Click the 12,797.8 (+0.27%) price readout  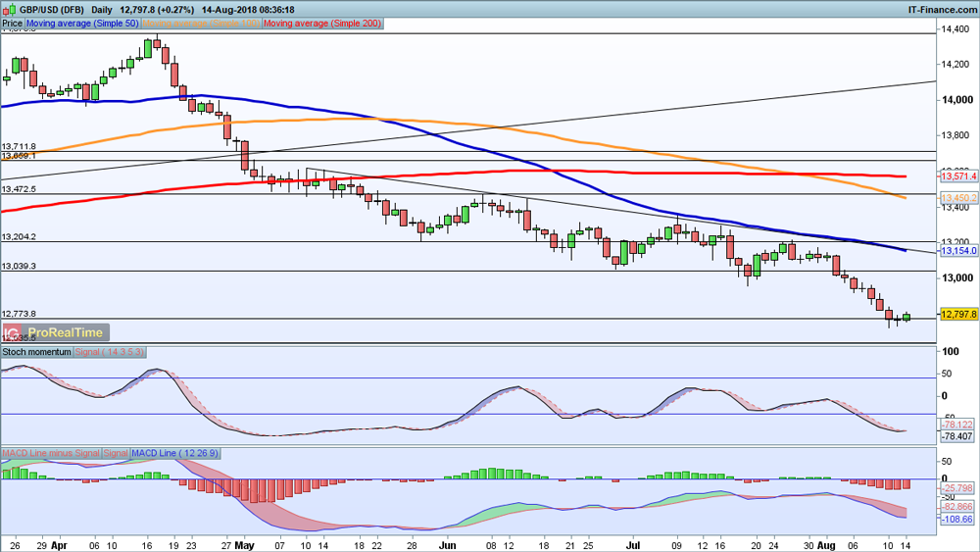pyautogui.click(x=157, y=10)
